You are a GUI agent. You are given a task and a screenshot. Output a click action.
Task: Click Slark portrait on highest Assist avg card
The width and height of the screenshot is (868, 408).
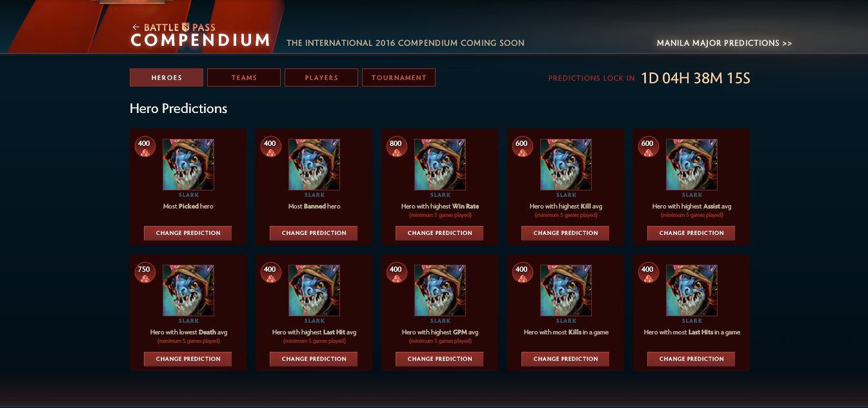(692, 165)
